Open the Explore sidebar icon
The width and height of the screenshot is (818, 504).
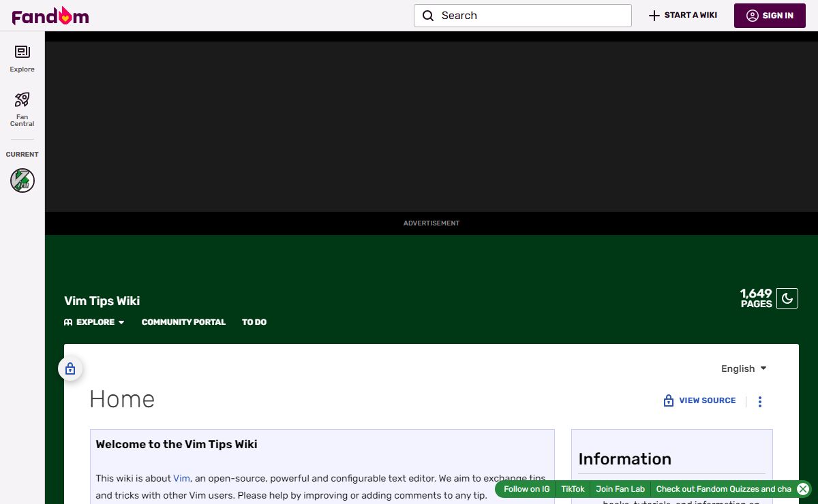pyautogui.click(x=22, y=53)
